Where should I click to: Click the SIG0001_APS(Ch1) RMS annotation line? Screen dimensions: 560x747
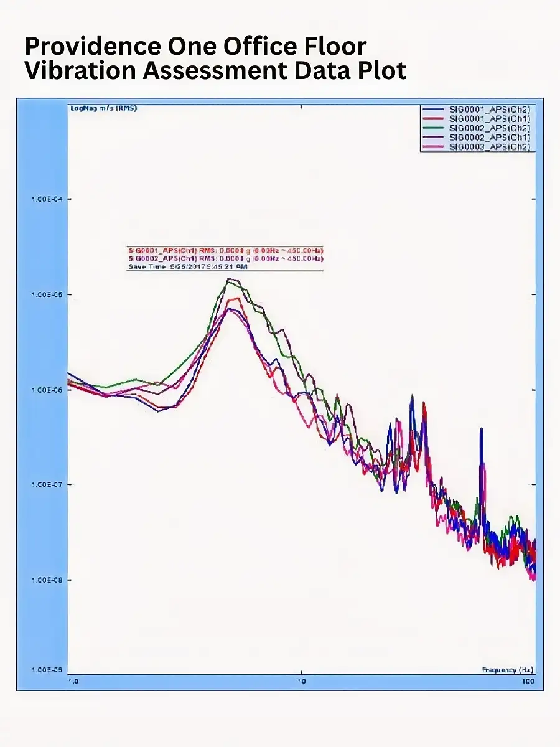[225, 250]
